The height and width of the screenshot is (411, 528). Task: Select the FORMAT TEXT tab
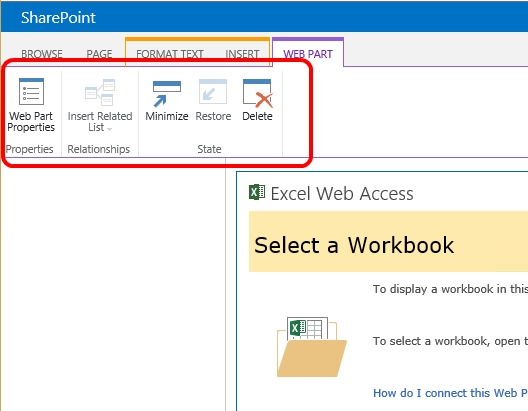point(170,54)
